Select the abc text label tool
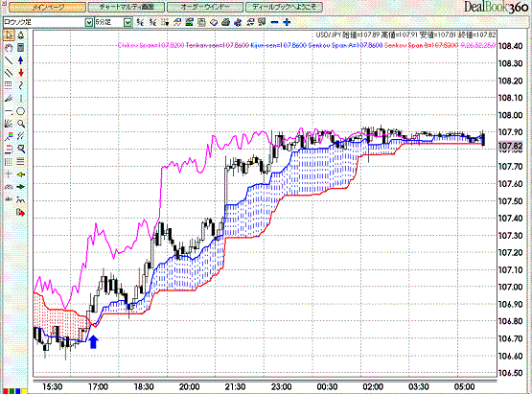The height and width of the screenshot is (394, 532). point(9,199)
